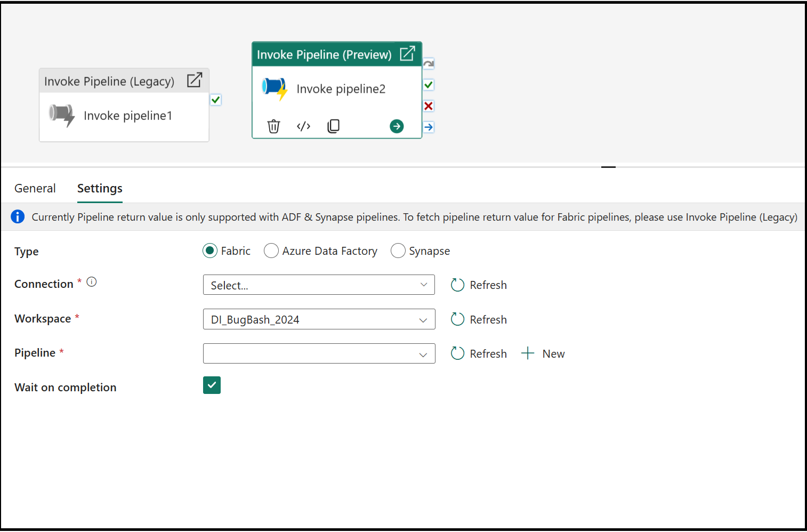Image resolution: width=807 pixels, height=532 pixels.
Task: Delete Invoke pipeline2 with trash icon
Action: [273, 126]
